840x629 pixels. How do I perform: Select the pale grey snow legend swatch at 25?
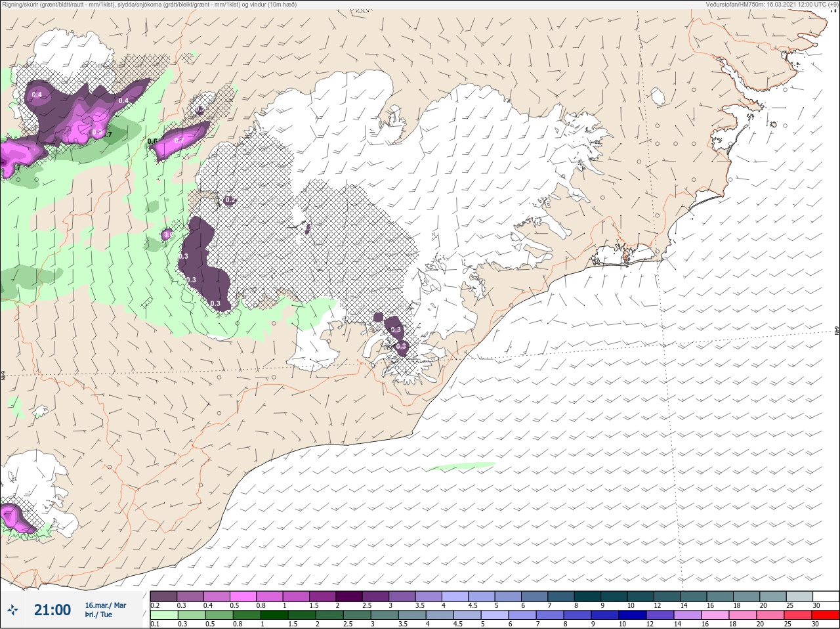tap(799, 596)
